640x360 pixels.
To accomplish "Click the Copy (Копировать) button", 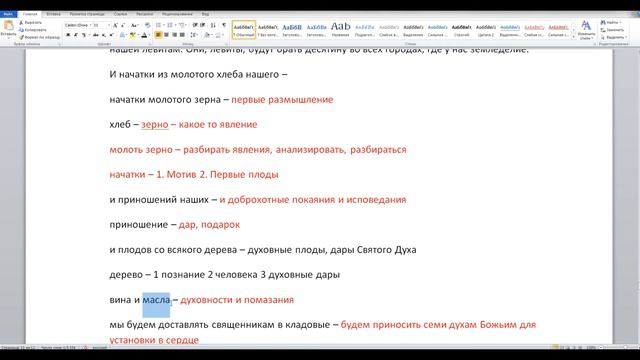I will pyautogui.click(x=33, y=30).
